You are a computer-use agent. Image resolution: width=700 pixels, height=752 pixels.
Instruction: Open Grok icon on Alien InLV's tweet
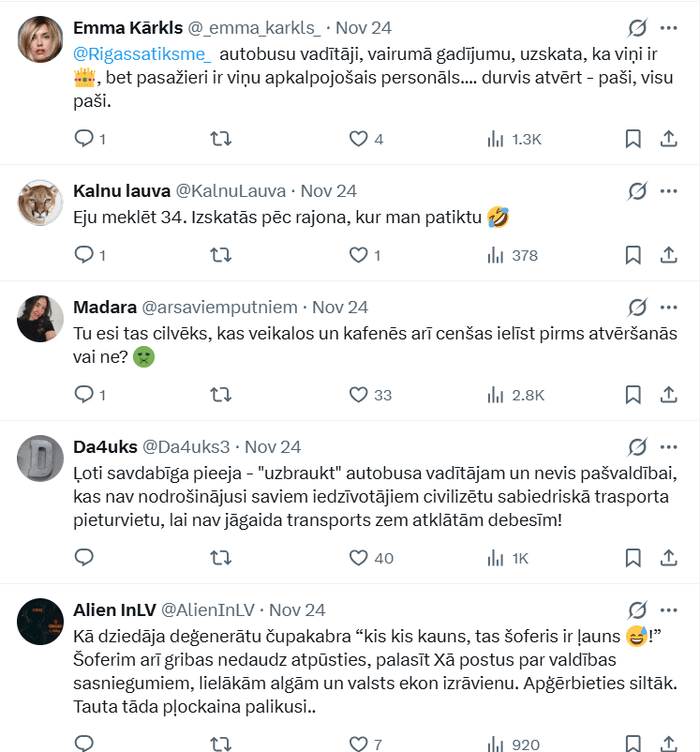[x=637, y=610]
